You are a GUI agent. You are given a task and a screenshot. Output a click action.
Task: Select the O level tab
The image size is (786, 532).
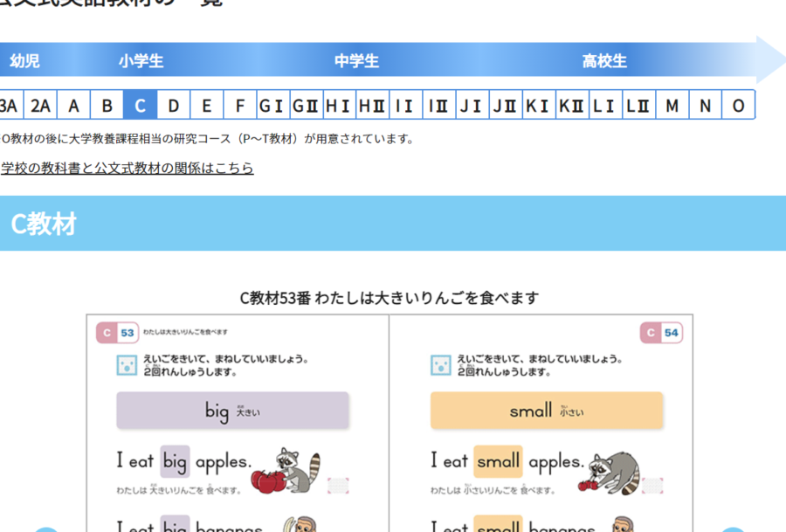coord(738,106)
